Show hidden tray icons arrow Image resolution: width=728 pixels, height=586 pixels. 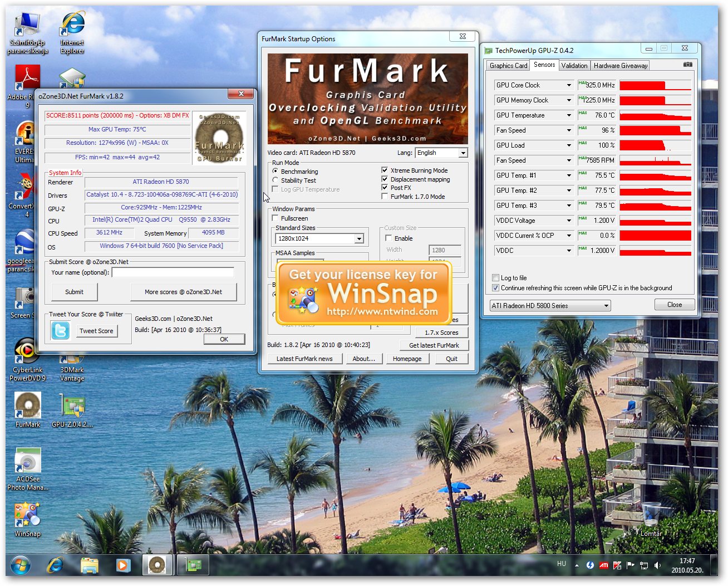pyautogui.click(x=577, y=565)
